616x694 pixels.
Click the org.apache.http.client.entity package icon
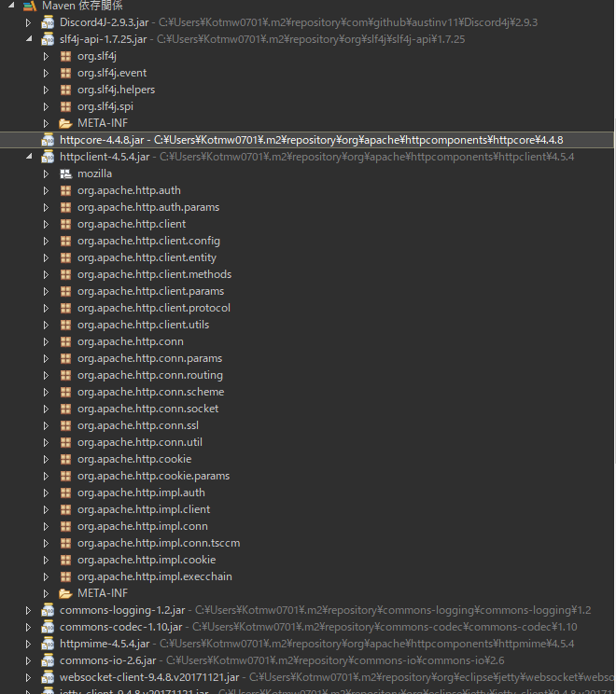(x=65, y=258)
